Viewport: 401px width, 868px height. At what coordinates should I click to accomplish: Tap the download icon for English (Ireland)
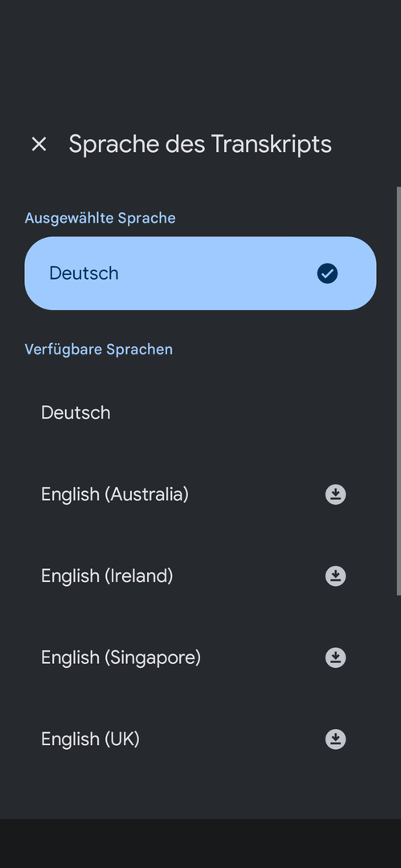335,576
